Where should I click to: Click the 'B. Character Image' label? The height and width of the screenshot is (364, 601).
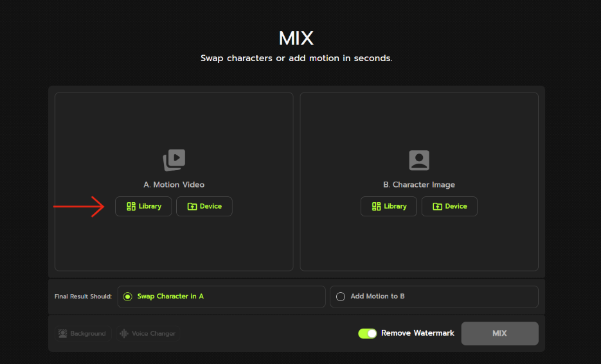click(419, 184)
